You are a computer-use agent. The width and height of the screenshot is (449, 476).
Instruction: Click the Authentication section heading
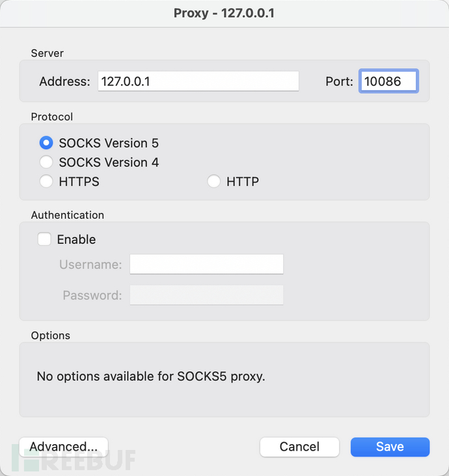[67, 215]
